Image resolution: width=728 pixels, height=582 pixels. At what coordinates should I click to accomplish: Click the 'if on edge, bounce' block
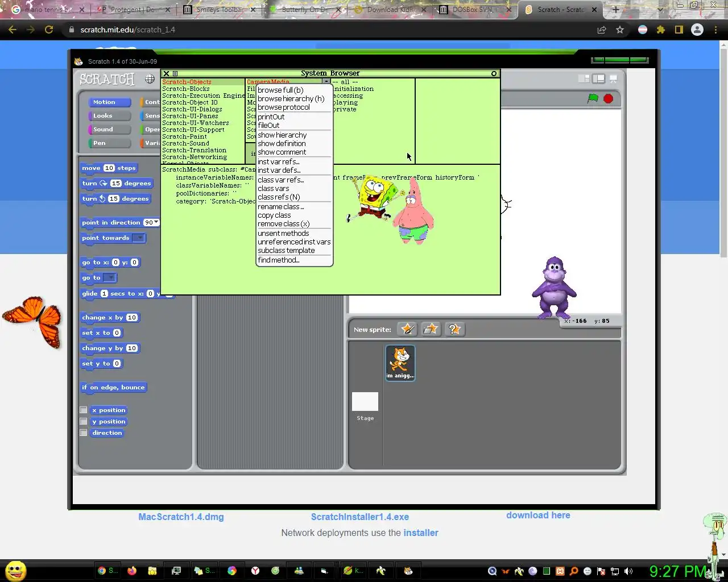[114, 387]
